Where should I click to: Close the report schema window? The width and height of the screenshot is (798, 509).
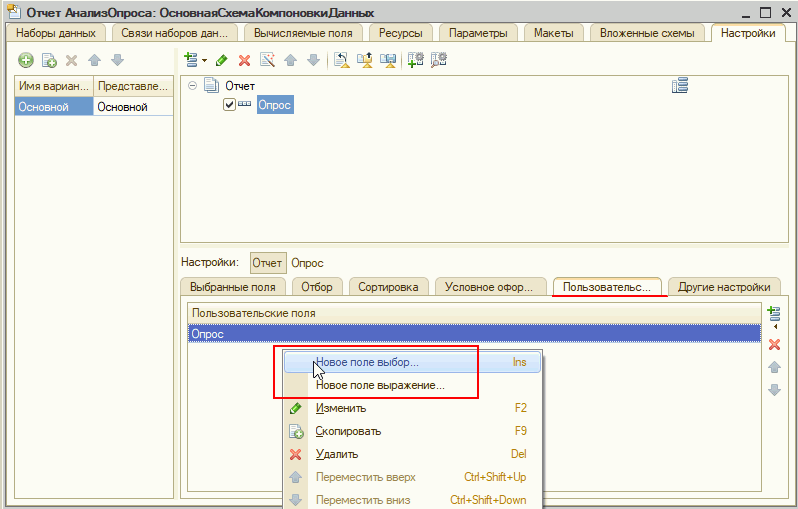(x=786, y=12)
